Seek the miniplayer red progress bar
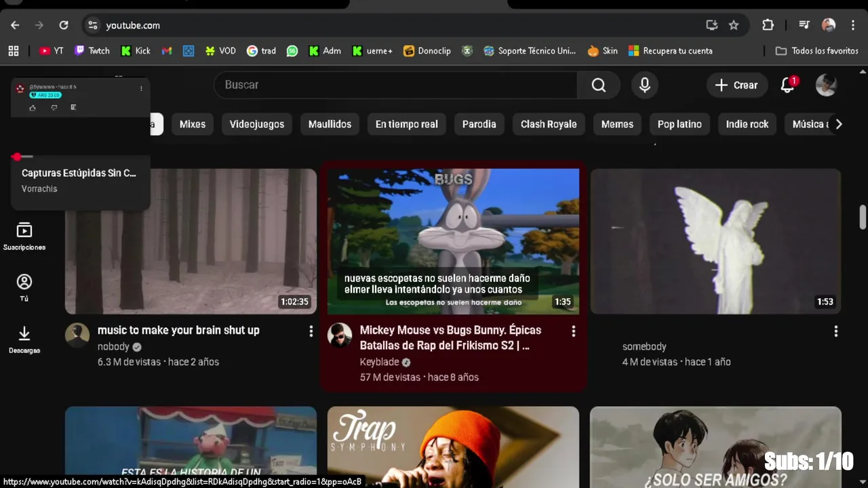868x488 pixels. coord(22,157)
